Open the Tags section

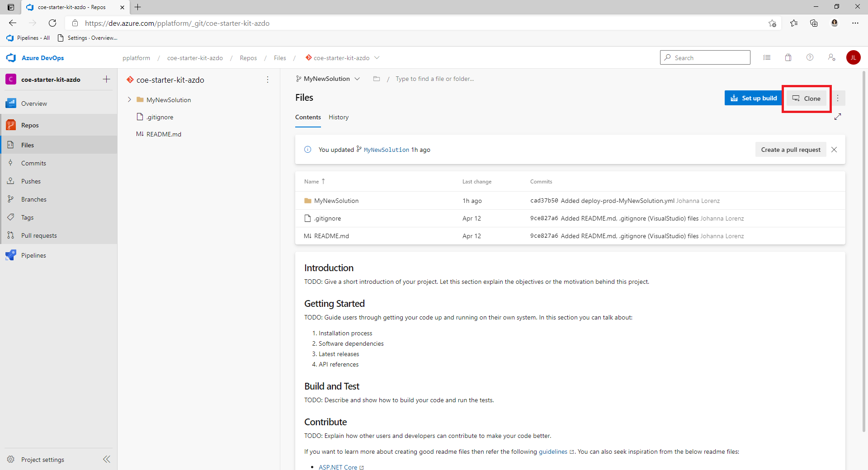(x=27, y=217)
